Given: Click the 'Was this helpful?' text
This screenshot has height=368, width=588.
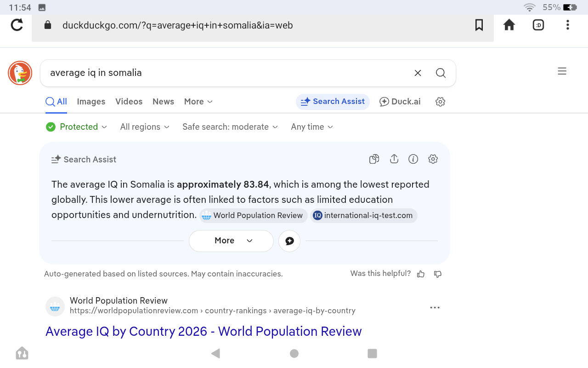Looking at the screenshot, I should (380, 274).
